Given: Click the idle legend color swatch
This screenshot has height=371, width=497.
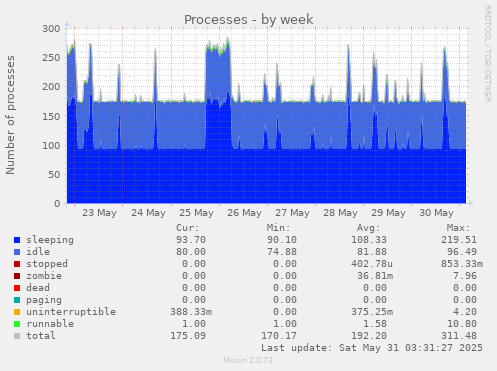Looking at the screenshot, I should click(x=17, y=252).
